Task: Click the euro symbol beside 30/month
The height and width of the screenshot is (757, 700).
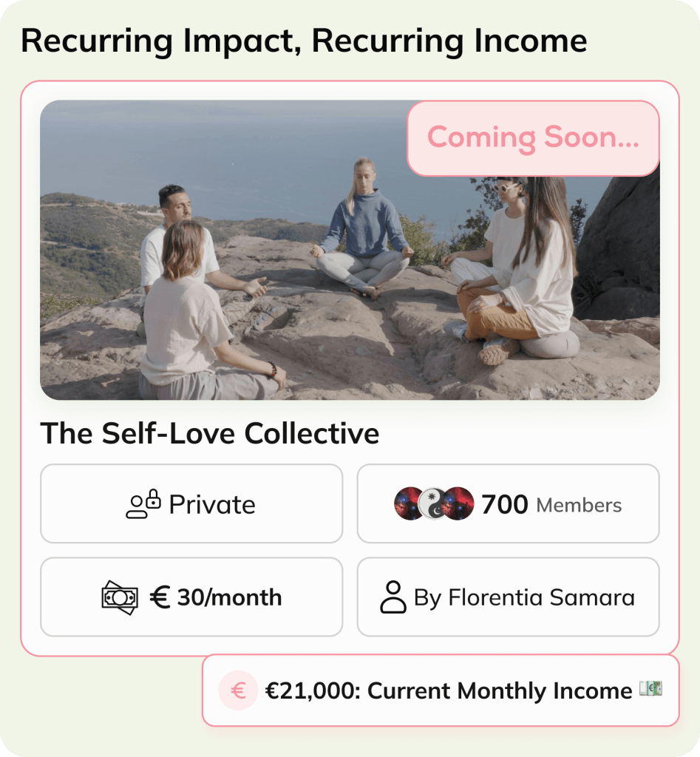Action: pyautogui.click(x=160, y=597)
